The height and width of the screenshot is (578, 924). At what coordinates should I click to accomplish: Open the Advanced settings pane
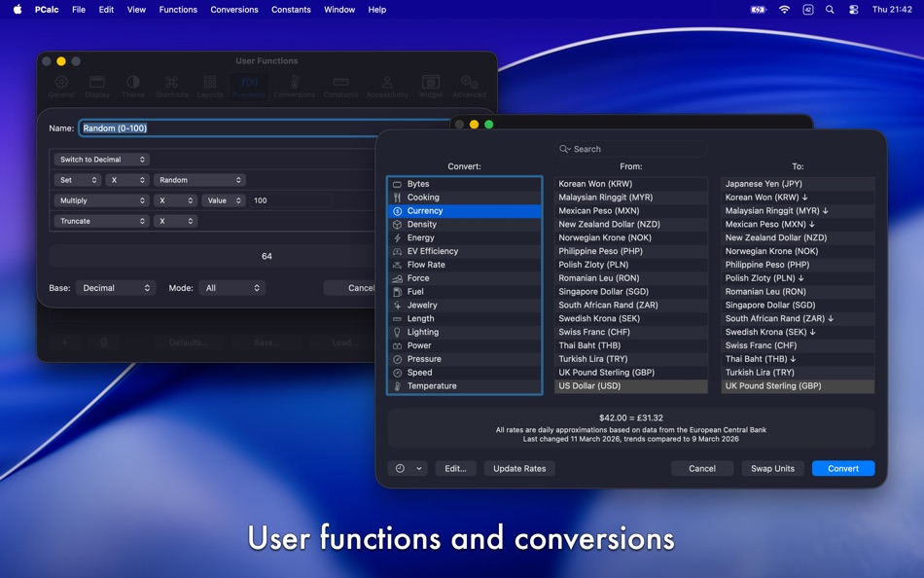469,86
